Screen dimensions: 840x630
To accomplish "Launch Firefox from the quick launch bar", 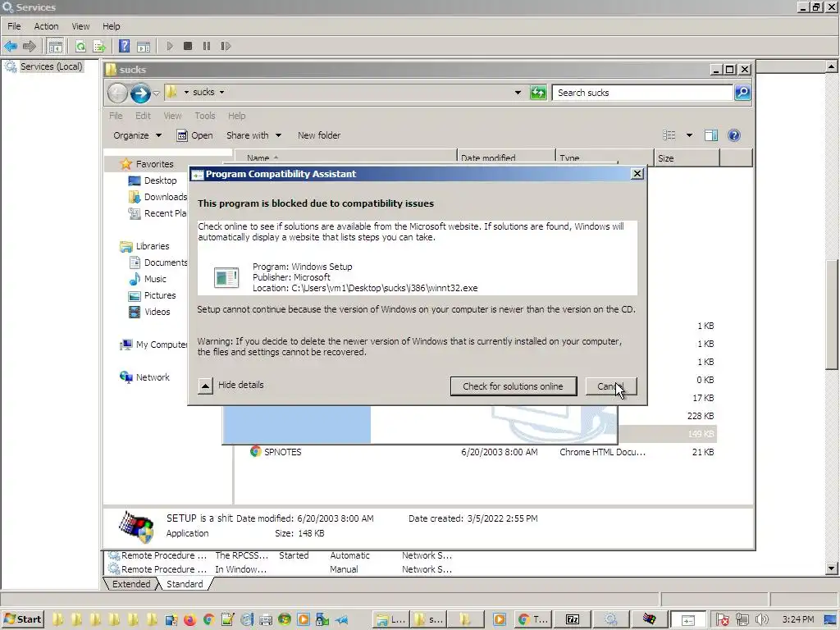I will (x=189, y=620).
